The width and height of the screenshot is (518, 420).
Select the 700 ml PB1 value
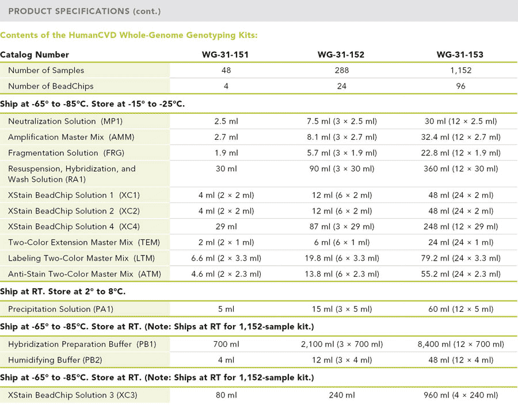(226, 344)
